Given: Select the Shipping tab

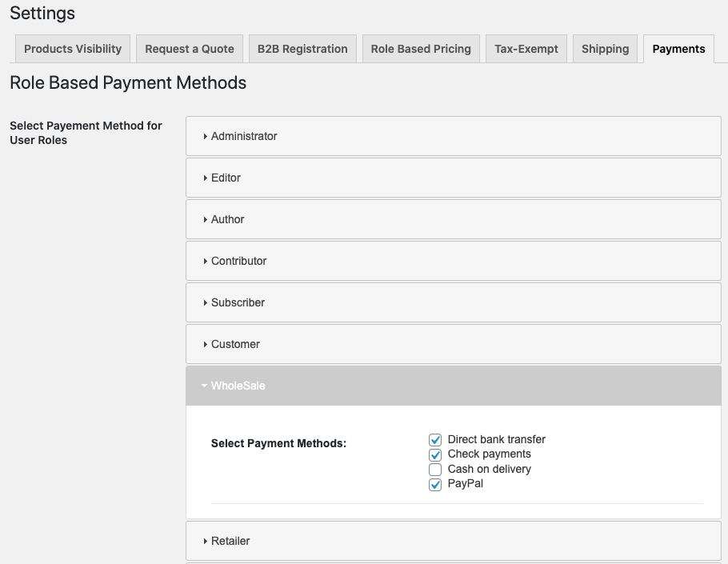Looking at the screenshot, I should click(x=605, y=49).
